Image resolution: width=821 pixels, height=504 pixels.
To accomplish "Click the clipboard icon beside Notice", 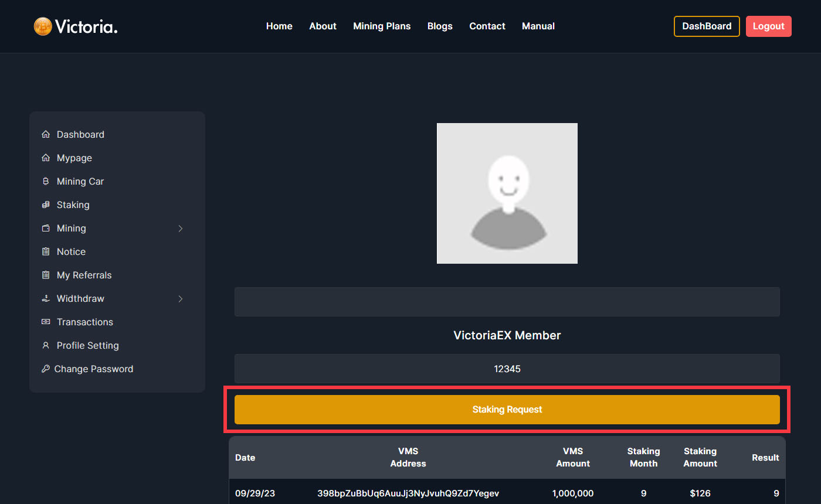I will point(46,252).
